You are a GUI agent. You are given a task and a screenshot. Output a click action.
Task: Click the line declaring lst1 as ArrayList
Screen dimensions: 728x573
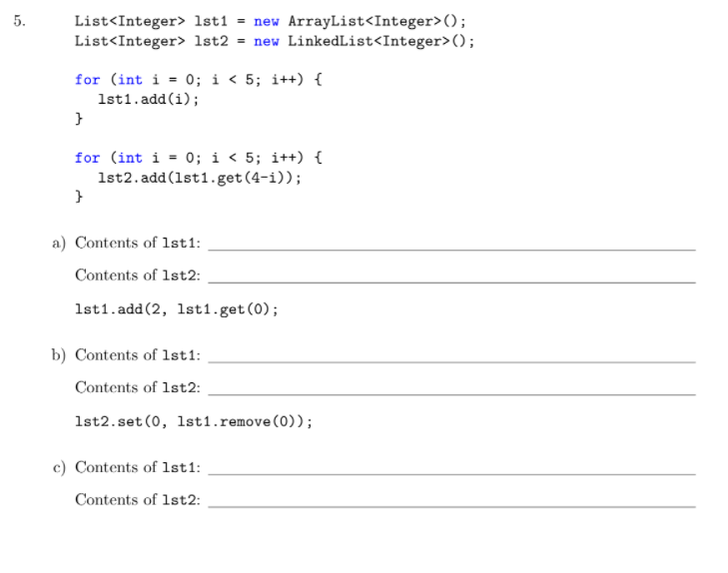271,21
